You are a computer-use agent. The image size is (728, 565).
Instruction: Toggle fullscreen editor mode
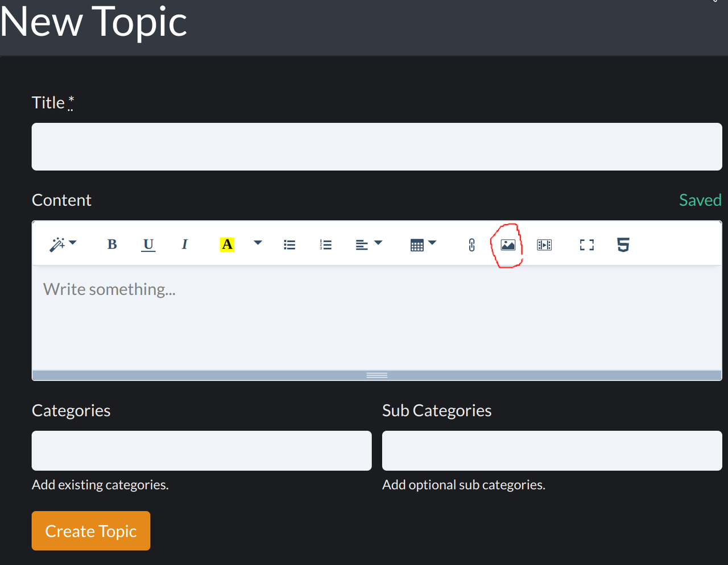pyautogui.click(x=587, y=245)
